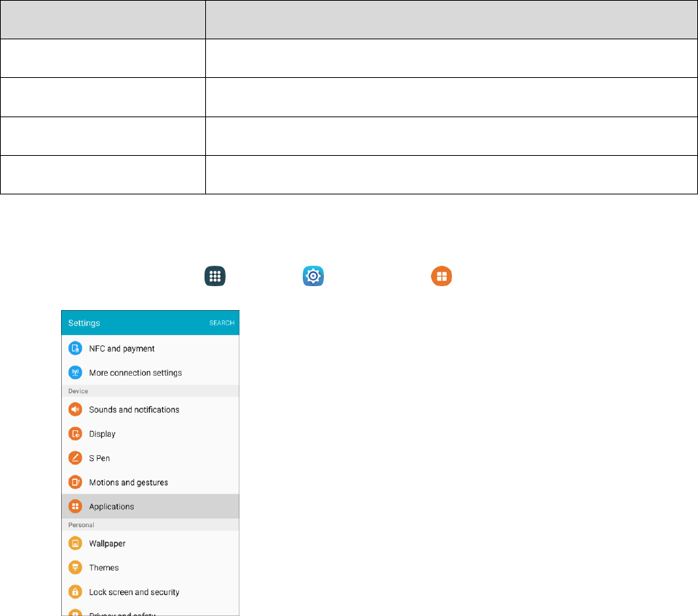Tap the NFC and payment icon
This screenshot has width=698, height=616.
[75, 348]
